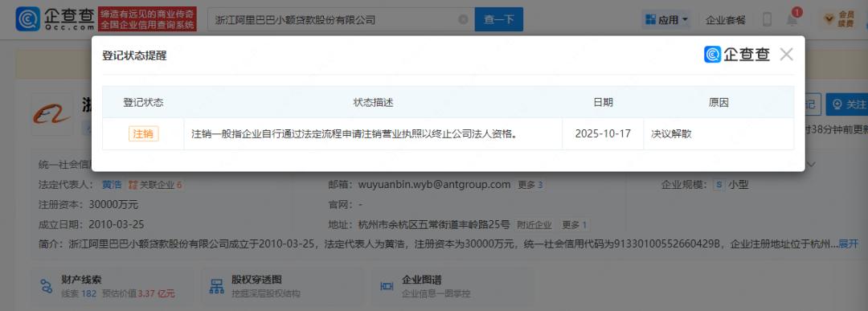Click the 登记状态 column header
Image resolution: width=868 pixels, height=311 pixels.
tap(143, 102)
